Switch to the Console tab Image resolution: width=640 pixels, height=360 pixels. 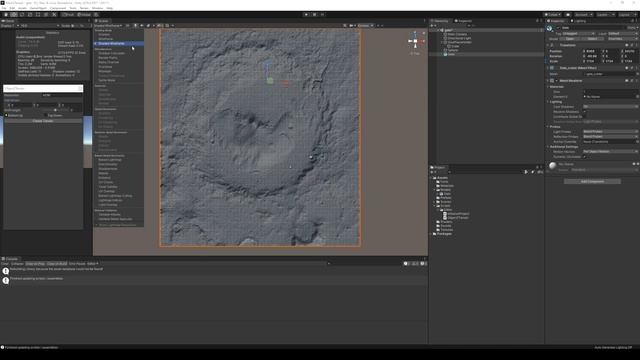coord(10,259)
